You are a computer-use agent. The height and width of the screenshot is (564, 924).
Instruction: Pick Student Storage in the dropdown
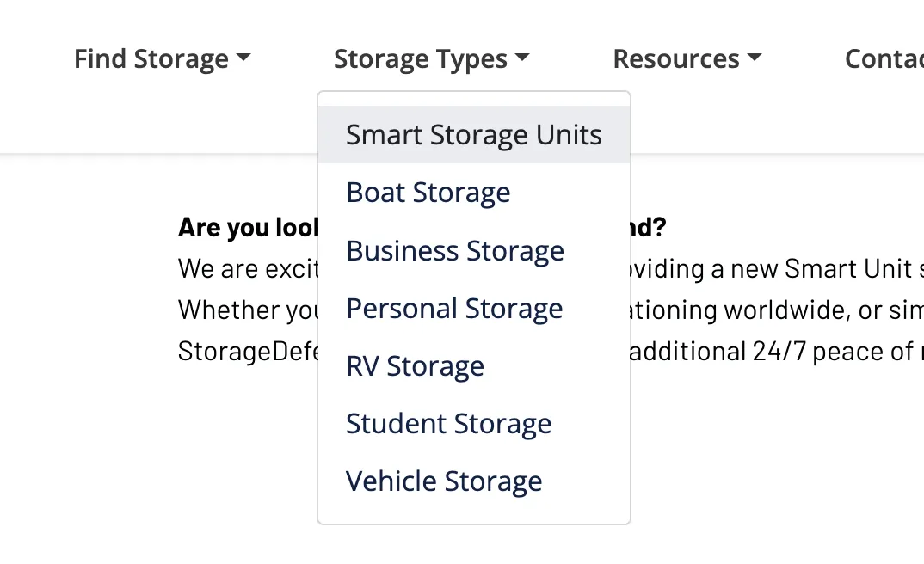[x=474, y=423]
